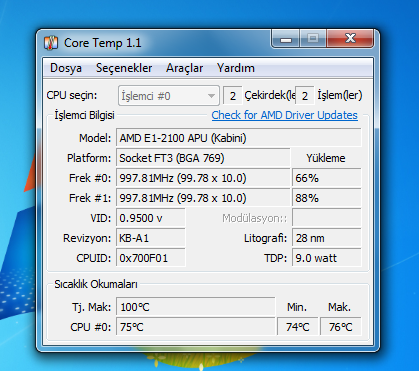Click the 66% load value
Viewport: 419px width, 371px height.
(327, 178)
